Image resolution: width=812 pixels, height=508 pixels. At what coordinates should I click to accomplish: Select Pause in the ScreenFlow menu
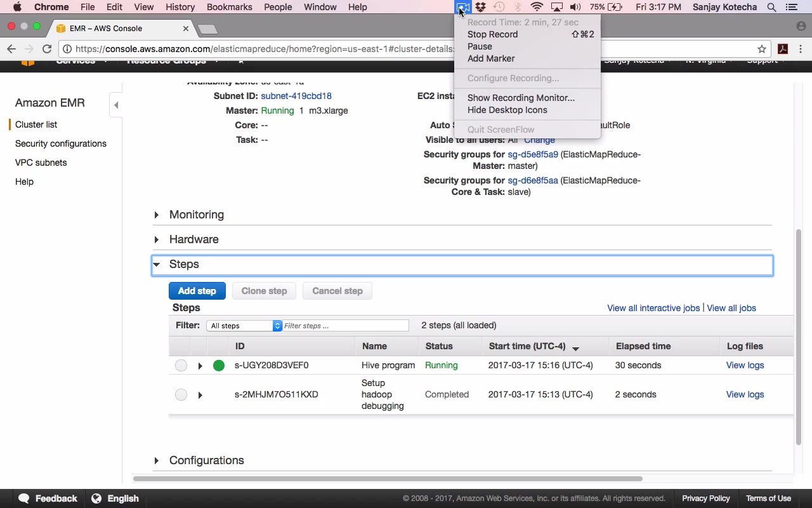coord(480,46)
